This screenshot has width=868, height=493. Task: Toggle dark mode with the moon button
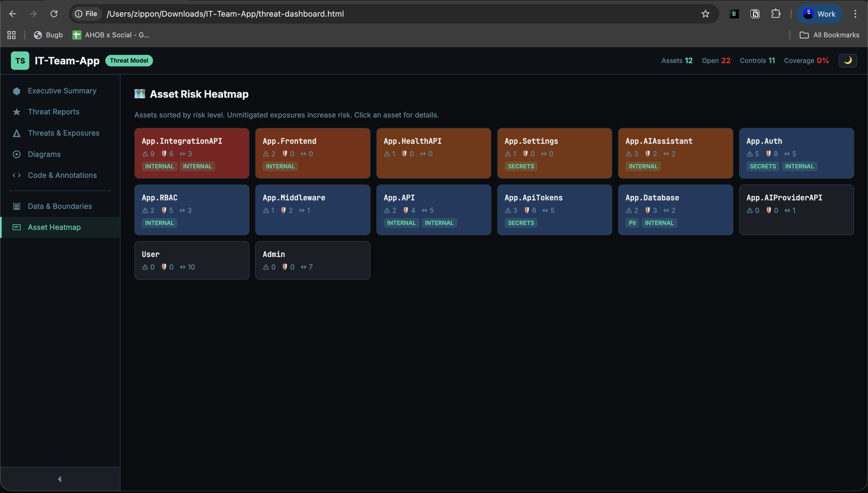(x=848, y=60)
